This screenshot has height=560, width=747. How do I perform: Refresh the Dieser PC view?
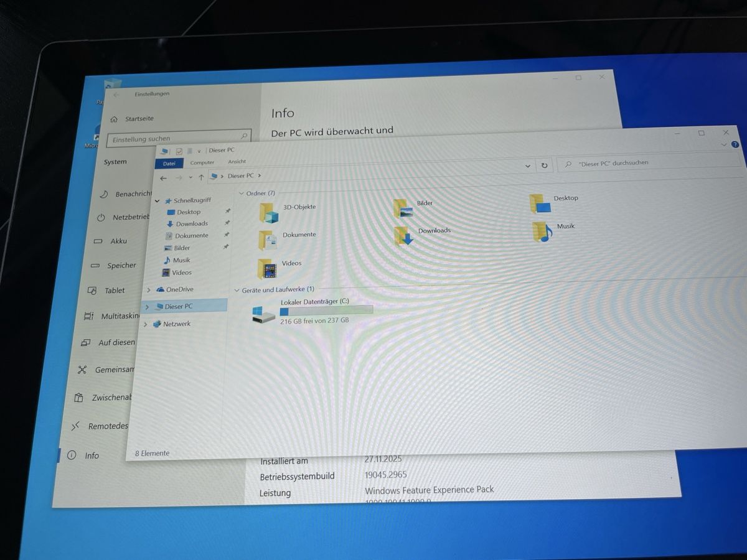pos(544,166)
